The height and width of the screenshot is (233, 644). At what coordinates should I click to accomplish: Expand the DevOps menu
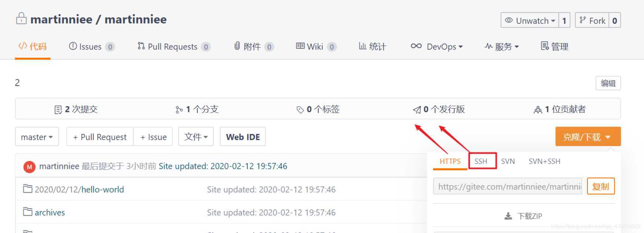coord(437,47)
